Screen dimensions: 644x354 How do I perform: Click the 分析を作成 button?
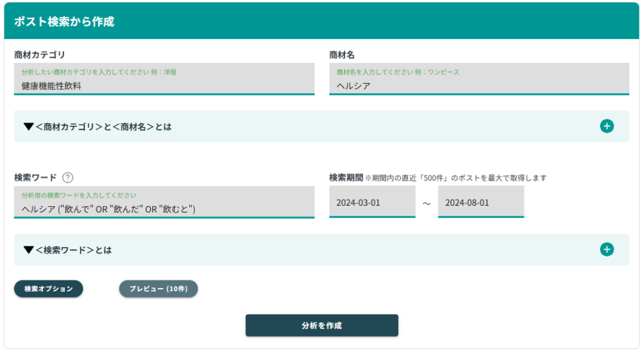(321, 326)
